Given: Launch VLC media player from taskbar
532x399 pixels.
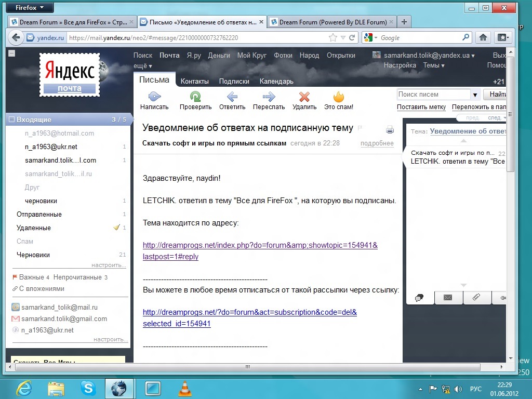Looking at the screenshot, I should pos(185,388).
